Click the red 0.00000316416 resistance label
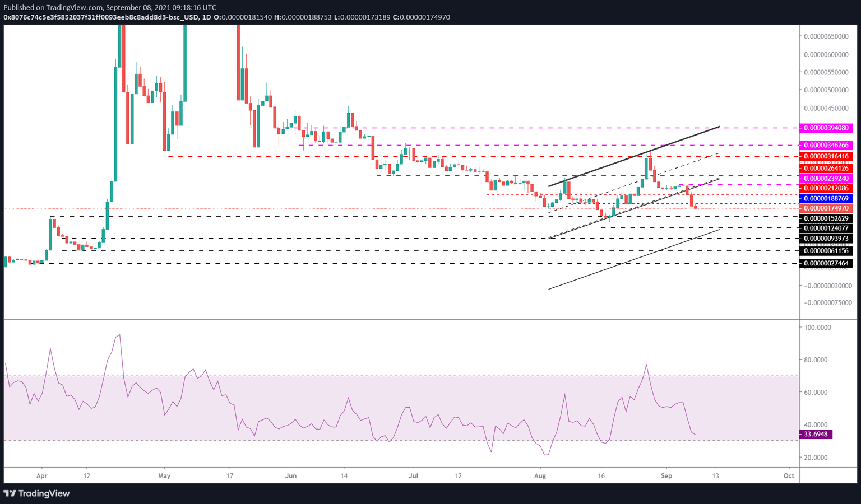 [x=827, y=156]
